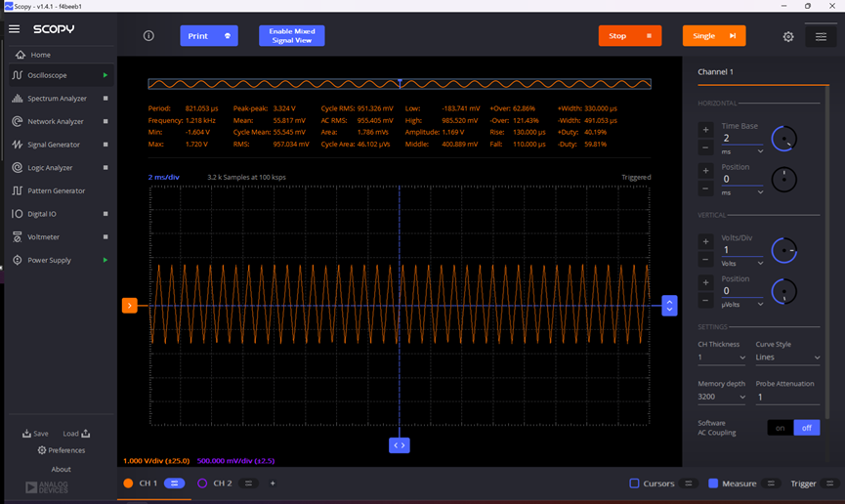
Task: Open the CH 1 settings menu icon
Action: [174, 483]
